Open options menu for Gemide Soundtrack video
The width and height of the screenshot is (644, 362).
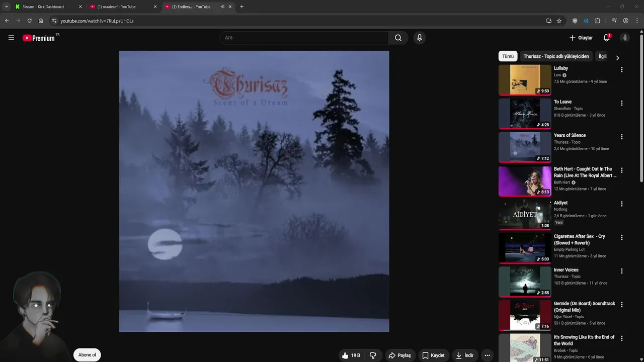(621, 305)
